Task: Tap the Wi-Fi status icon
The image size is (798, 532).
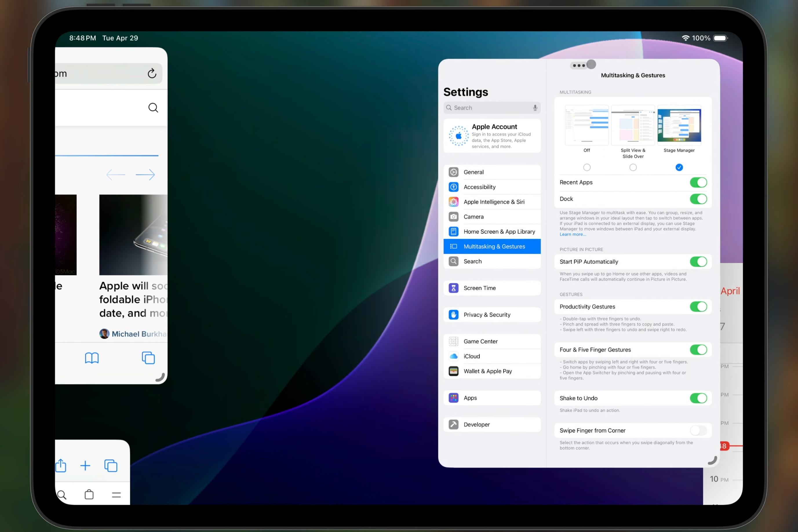Action: click(685, 38)
